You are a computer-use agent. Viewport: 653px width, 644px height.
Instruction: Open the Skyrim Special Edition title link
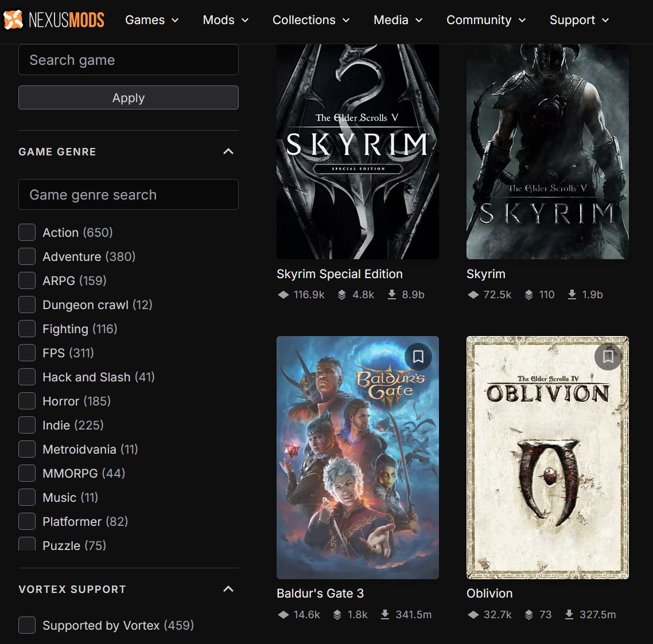[x=339, y=274]
